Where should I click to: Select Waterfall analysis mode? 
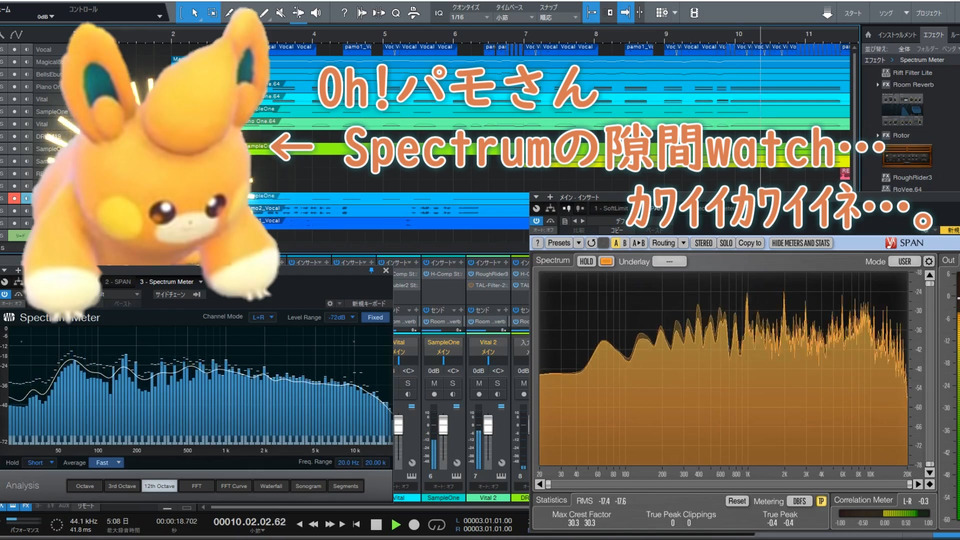point(271,486)
